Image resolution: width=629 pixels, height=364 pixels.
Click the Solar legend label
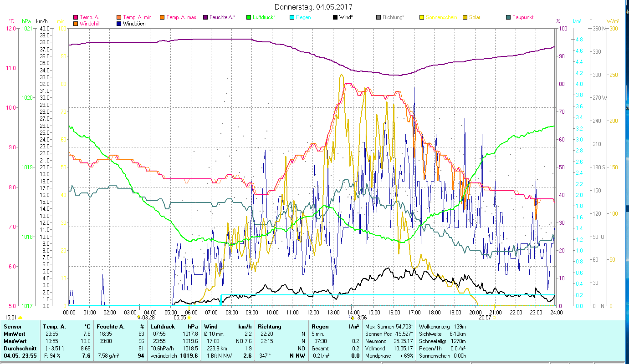point(475,18)
